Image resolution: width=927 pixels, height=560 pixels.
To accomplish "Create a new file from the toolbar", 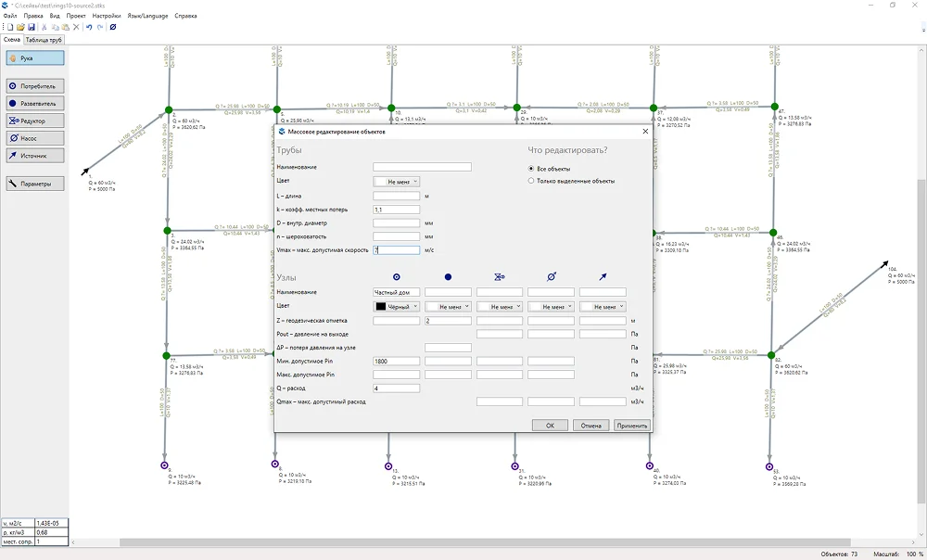I will click(x=8, y=28).
